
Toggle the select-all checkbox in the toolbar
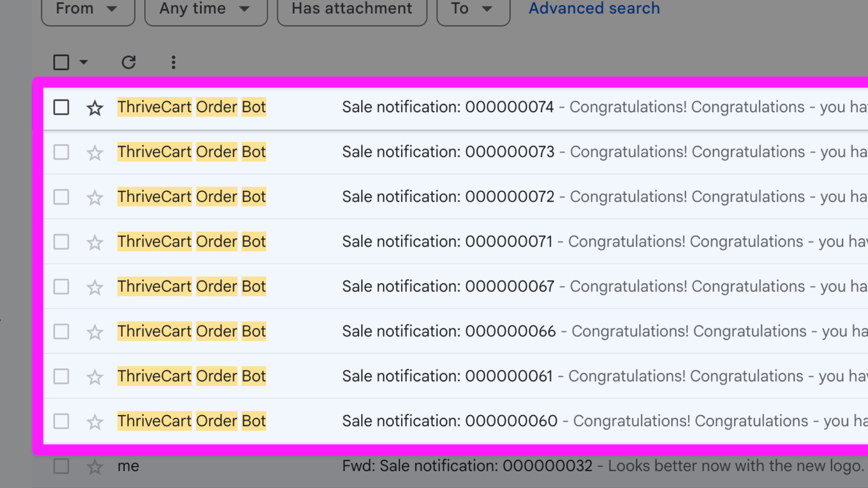coord(61,62)
